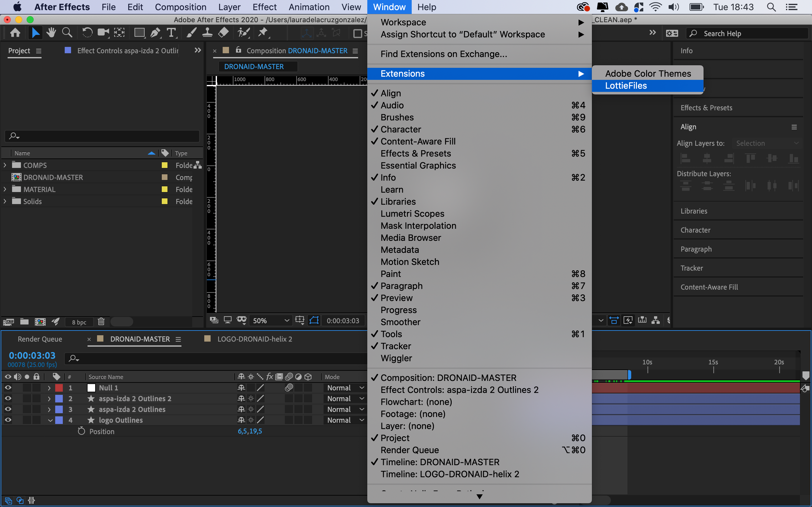This screenshot has width=812, height=507.
Task: Click the Home icon in the toolbar
Action: click(15, 33)
